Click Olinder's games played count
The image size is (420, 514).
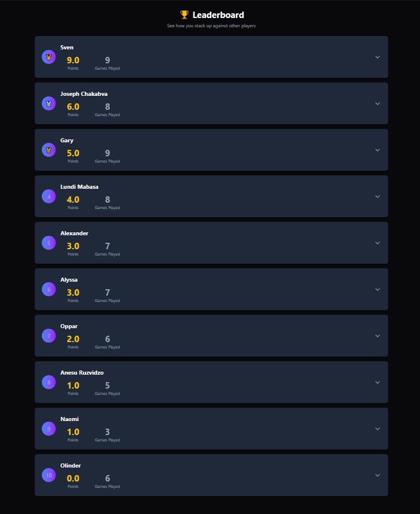[107, 478]
